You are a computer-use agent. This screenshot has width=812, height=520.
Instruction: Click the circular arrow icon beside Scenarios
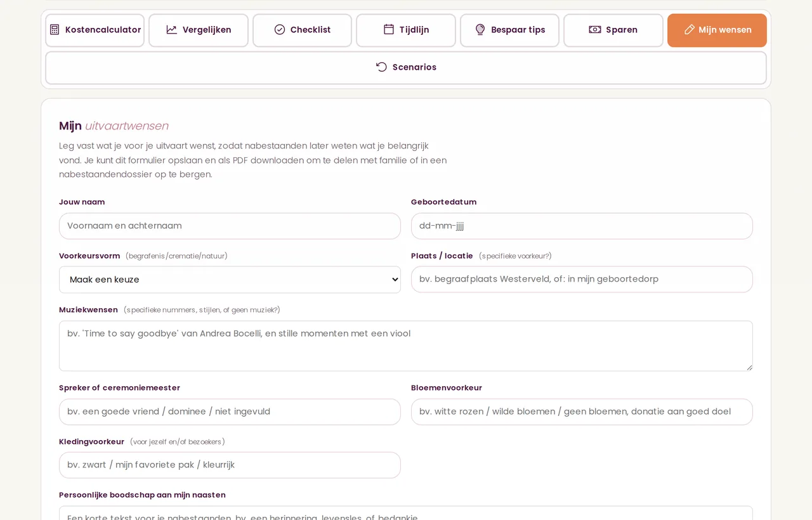coord(381,67)
